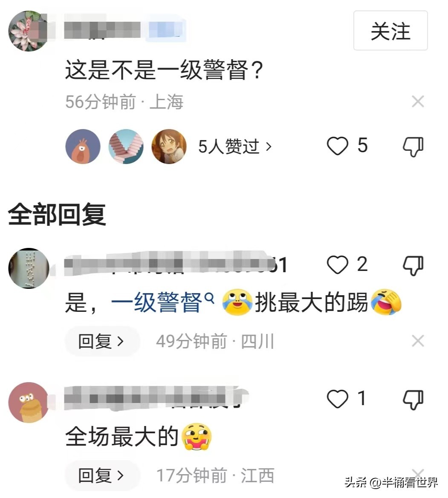The width and height of the screenshot is (448, 498).
Task: View the anime girl liker avatar
Action: (169, 147)
